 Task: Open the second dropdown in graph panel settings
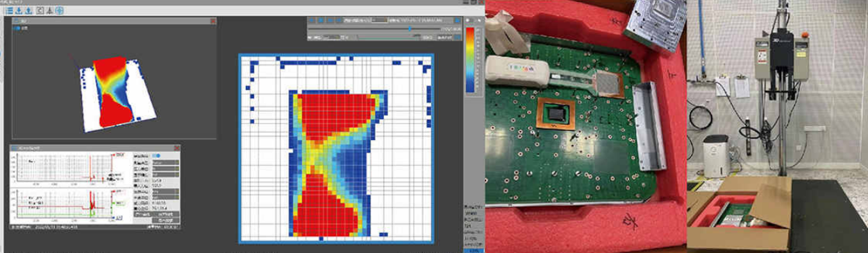pyautogui.click(x=165, y=168)
